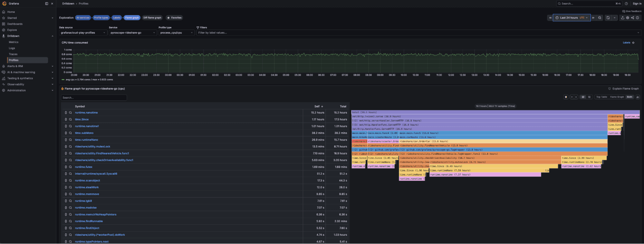Open the Data source dropdown
This screenshot has width=644, height=244.
tap(83, 33)
